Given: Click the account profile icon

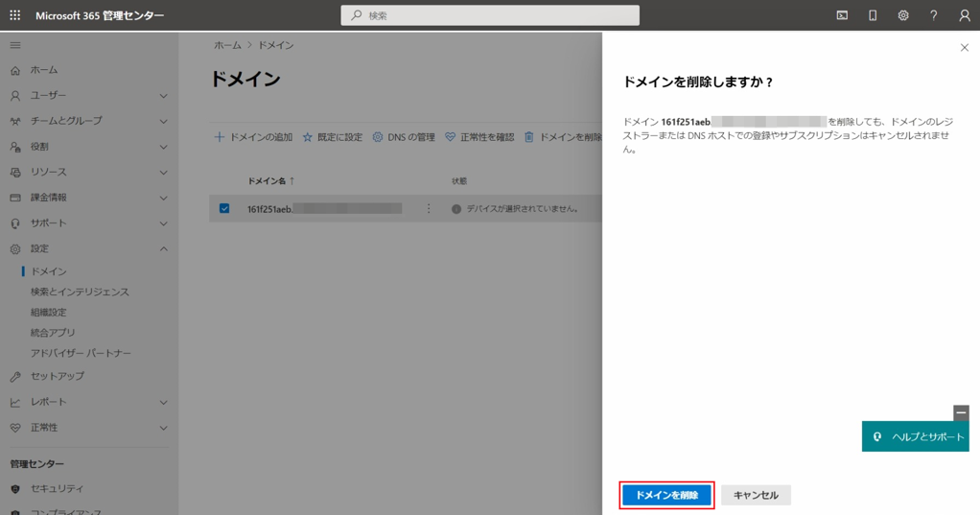Looking at the screenshot, I should point(965,15).
